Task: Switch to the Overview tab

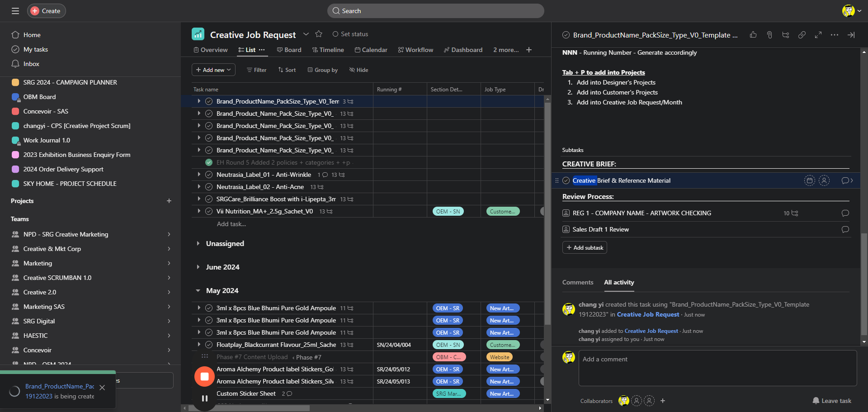Action: (211, 50)
